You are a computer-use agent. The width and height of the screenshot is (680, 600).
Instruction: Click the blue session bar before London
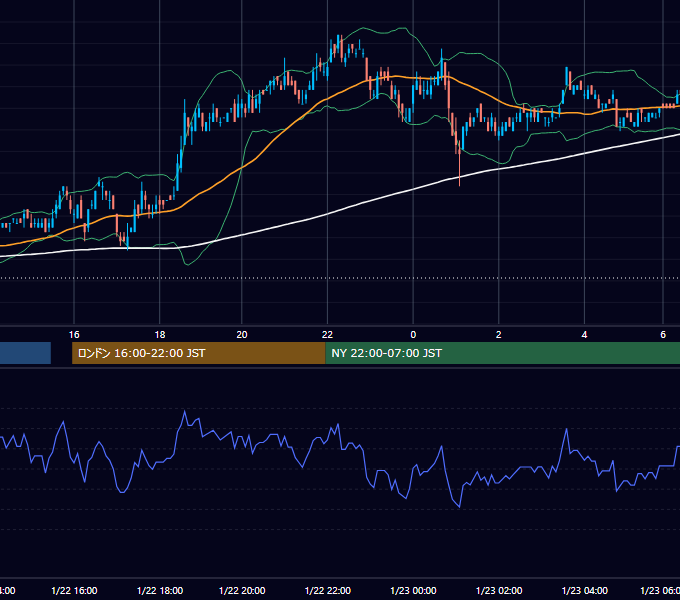[x=25, y=353]
